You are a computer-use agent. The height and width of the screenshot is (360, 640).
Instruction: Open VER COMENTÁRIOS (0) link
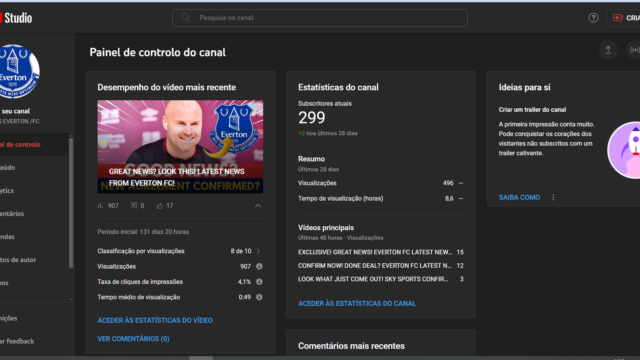click(133, 339)
